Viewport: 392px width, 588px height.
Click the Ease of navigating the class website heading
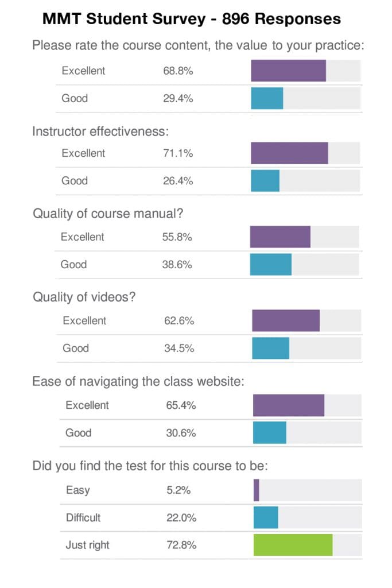pos(138,381)
